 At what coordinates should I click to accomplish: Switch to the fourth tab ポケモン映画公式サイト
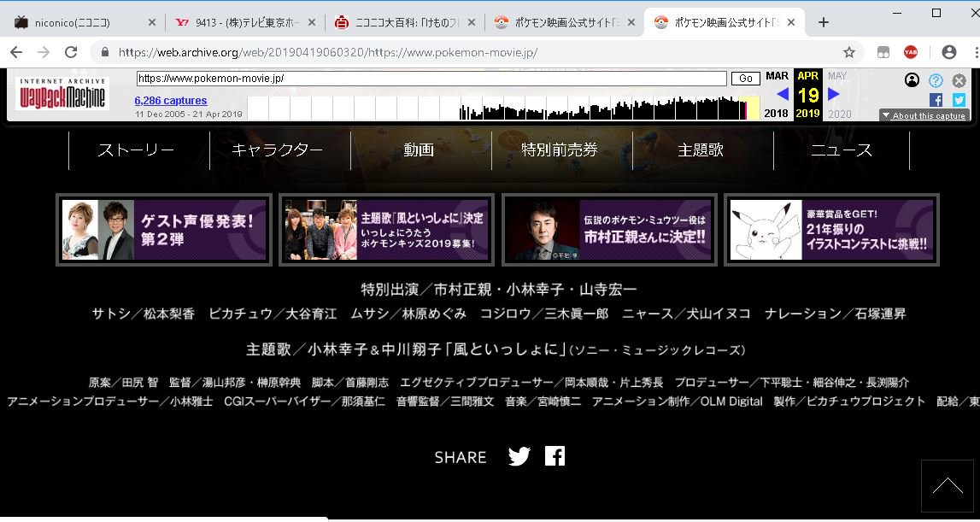pyautogui.click(x=565, y=22)
